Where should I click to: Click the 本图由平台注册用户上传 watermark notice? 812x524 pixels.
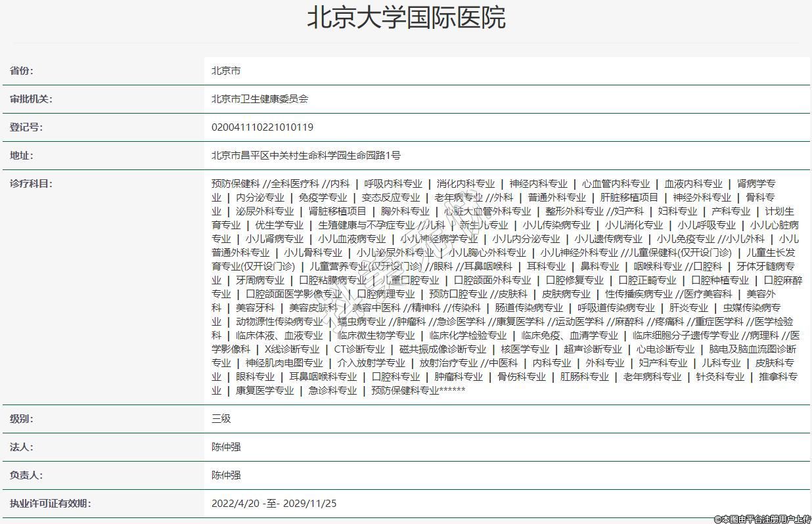[762, 519]
